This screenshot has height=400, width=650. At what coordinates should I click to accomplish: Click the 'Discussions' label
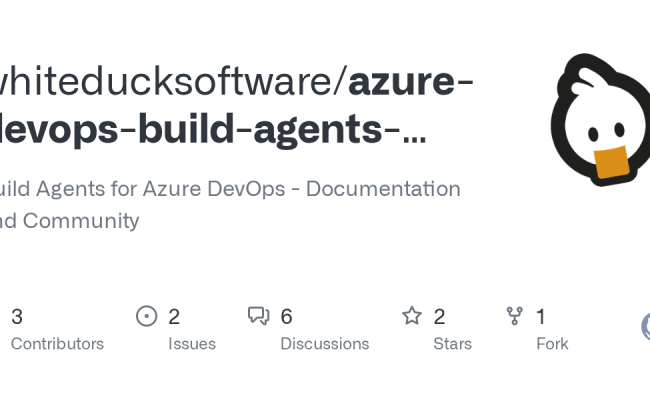[325, 344]
